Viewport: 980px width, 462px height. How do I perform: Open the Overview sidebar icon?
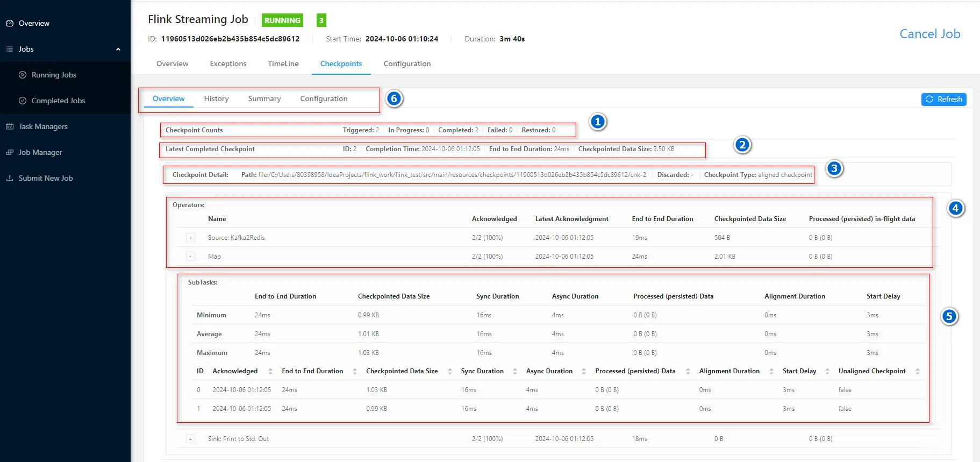10,23
